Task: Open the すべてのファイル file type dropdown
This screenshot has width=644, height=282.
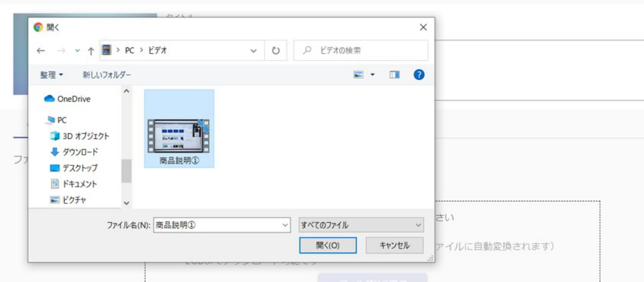Action: click(x=361, y=225)
